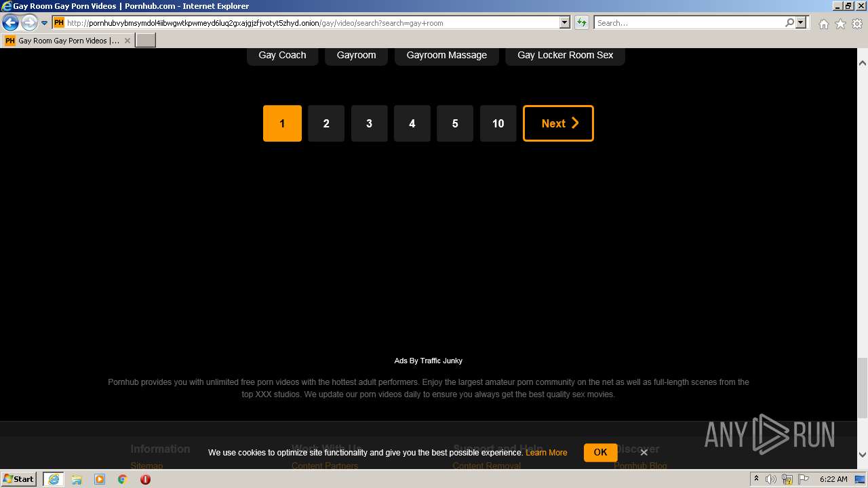
Task: Select page 1 in pagination
Action: click(282, 123)
